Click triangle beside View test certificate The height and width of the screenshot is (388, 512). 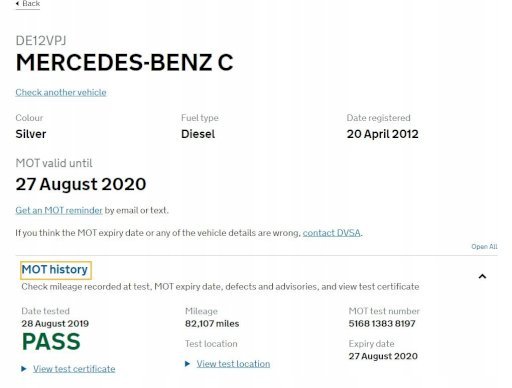coord(24,369)
